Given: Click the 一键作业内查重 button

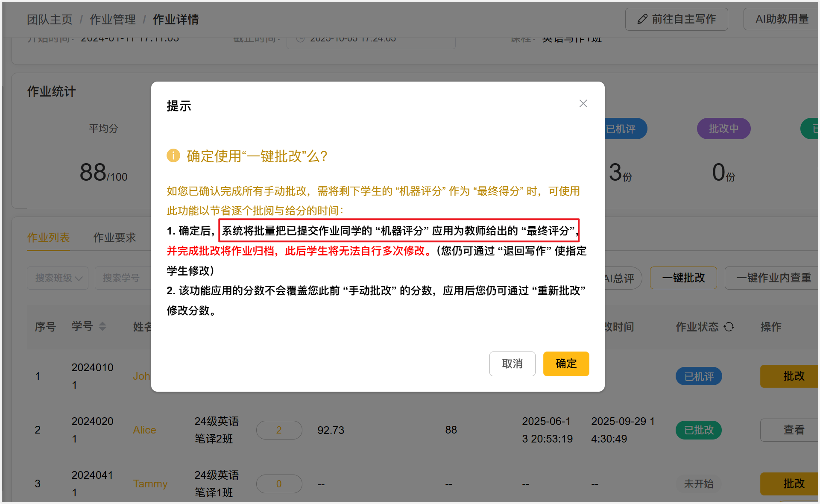Looking at the screenshot, I should point(773,278).
